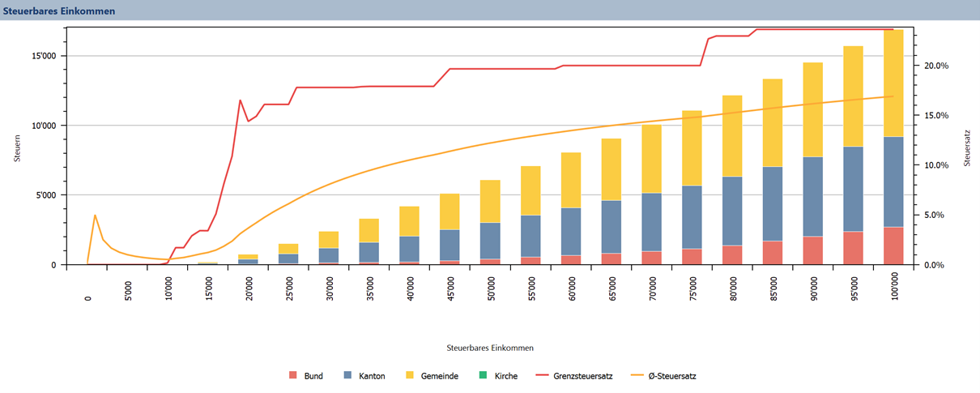Click the 50'000 x-axis tick label

[492, 290]
